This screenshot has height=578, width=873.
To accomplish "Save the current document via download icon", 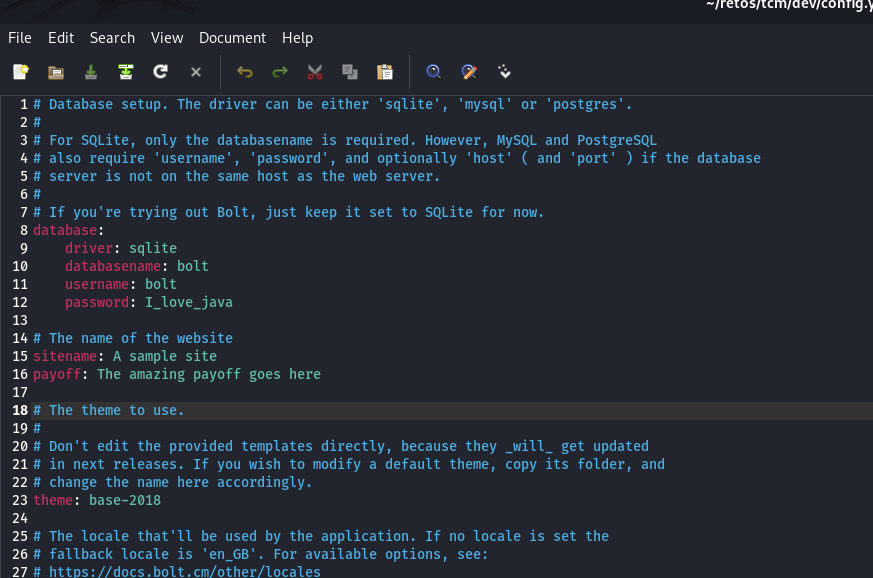I will pos(91,72).
